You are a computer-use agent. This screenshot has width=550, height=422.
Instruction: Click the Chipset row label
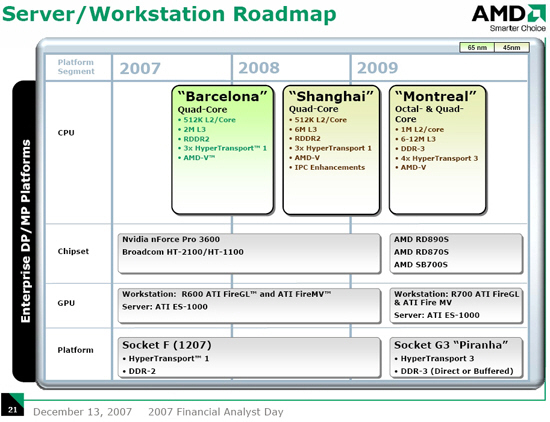[73, 251]
